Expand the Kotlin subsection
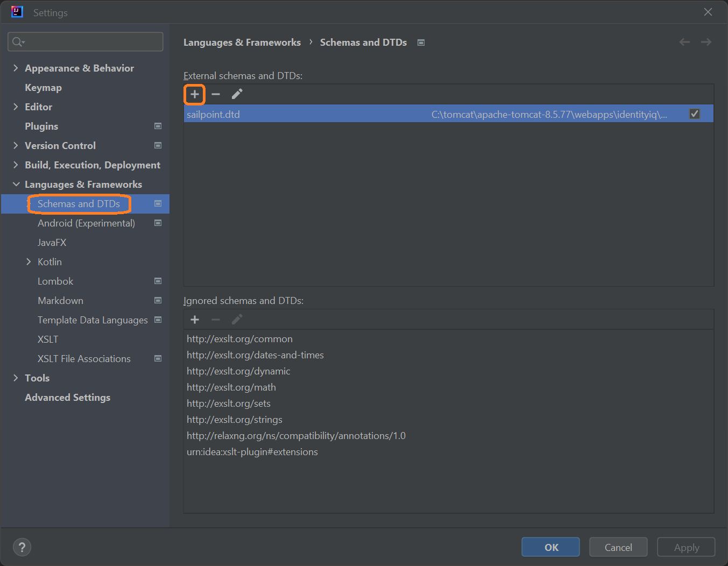 (x=29, y=261)
